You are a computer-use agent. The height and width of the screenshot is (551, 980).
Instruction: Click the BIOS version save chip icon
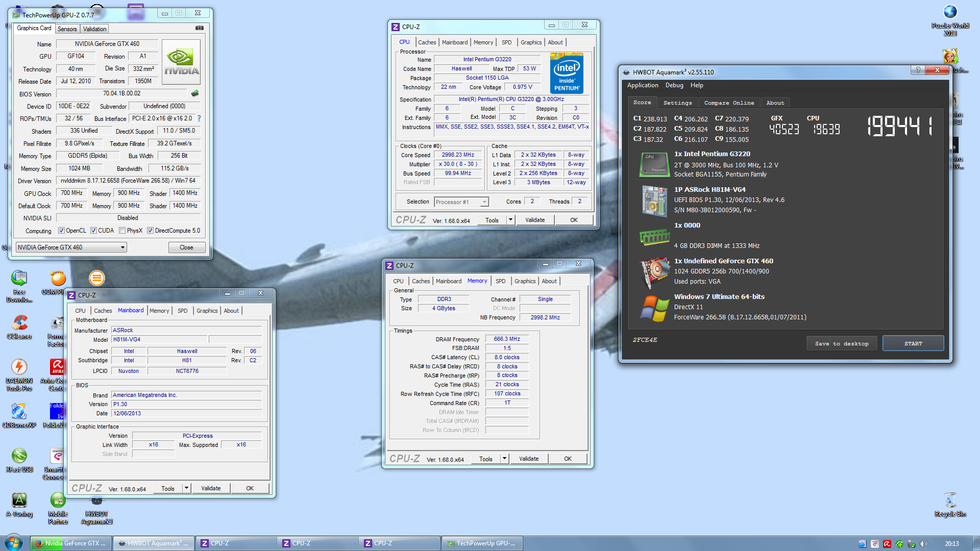click(x=194, y=93)
